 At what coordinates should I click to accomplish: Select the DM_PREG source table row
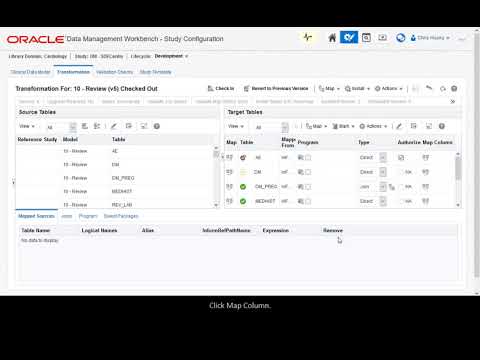(114, 178)
